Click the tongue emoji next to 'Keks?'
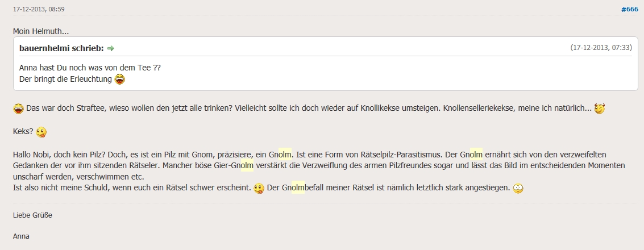Viewport: 644px width, 250px height. [x=41, y=132]
